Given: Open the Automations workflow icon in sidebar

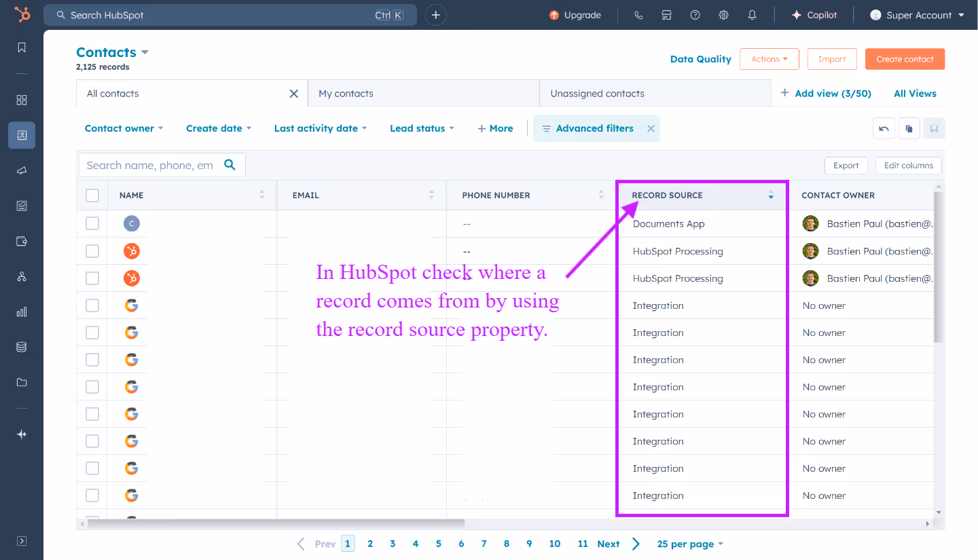Looking at the screenshot, I should pyautogui.click(x=21, y=276).
